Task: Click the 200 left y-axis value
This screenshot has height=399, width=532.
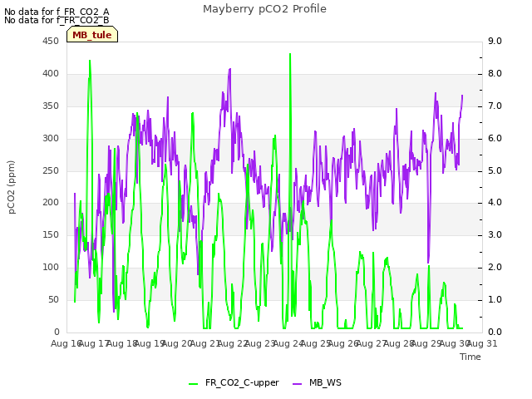Action: [x=51, y=203]
